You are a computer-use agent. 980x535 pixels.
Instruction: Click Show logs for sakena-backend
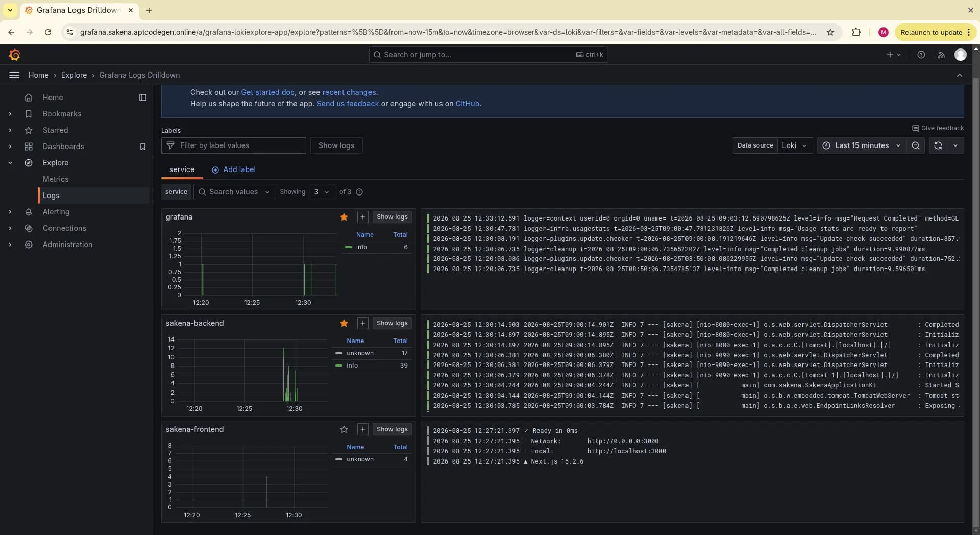392,323
